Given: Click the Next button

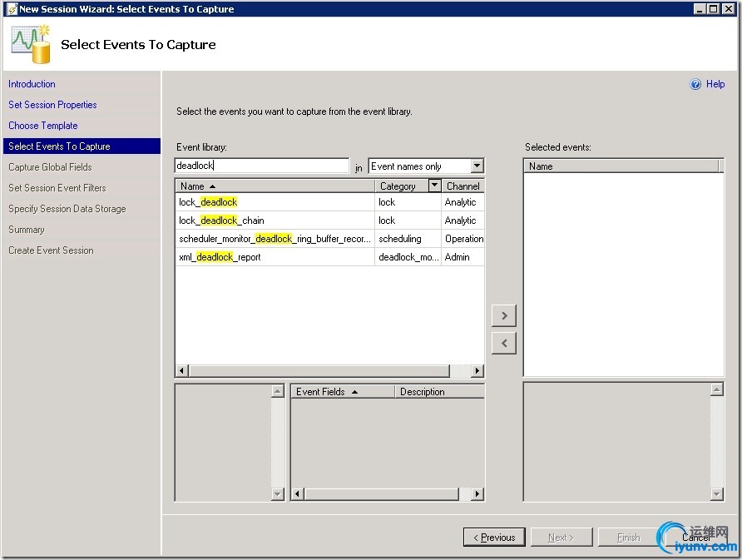Looking at the screenshot, I should tap(561, 538).
